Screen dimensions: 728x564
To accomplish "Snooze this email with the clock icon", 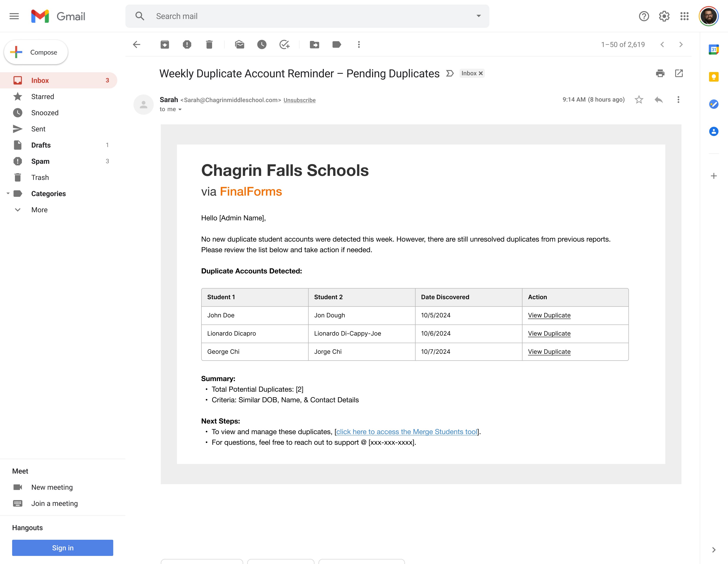I will click(262, 44).
